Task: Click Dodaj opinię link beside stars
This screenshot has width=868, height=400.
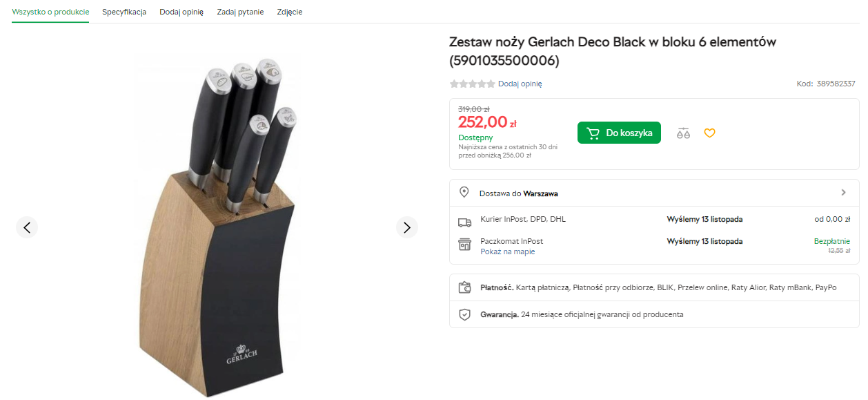Action: click(x=520, y=84)
